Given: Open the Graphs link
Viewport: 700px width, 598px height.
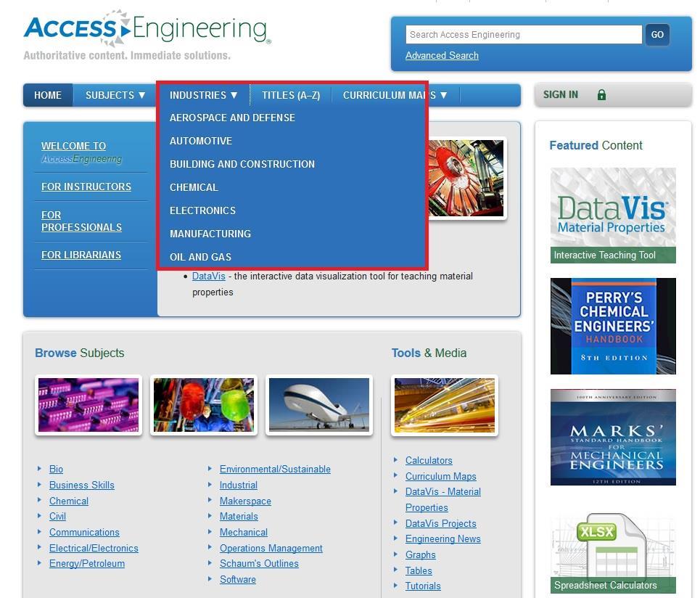Looking at the screenshot, I should click(421, 554).
